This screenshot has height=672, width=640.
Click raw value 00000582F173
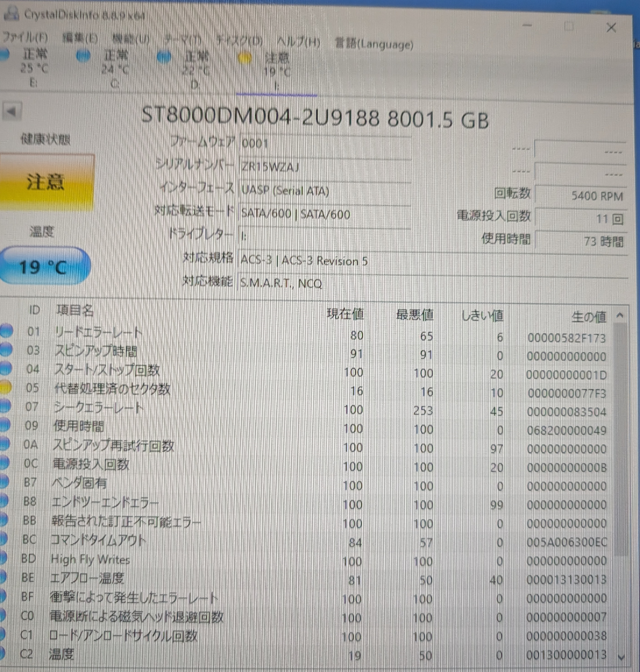click(x=567, y=338)
